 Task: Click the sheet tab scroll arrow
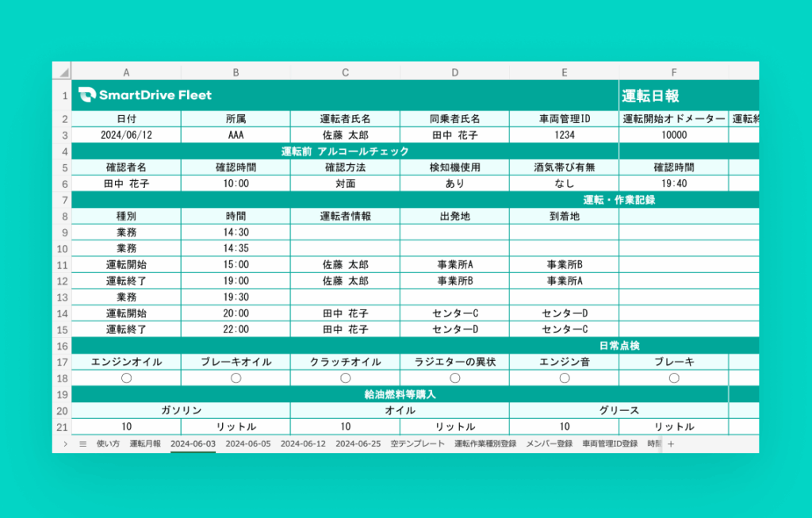pyautogui.click(x=65, y=444)
